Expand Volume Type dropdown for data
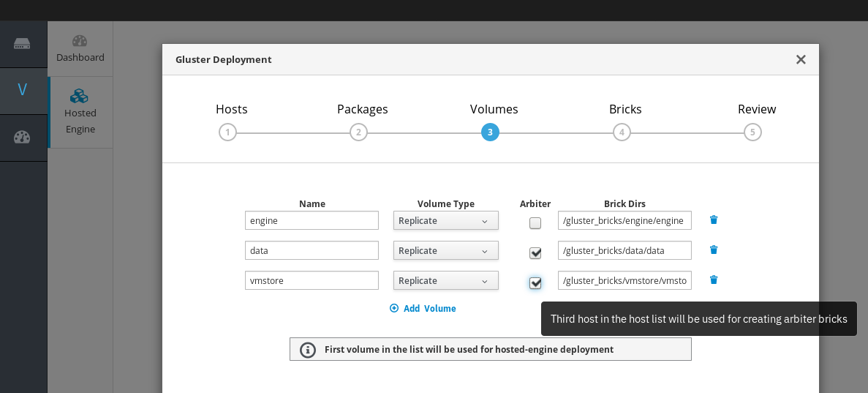 pos(445,250)
